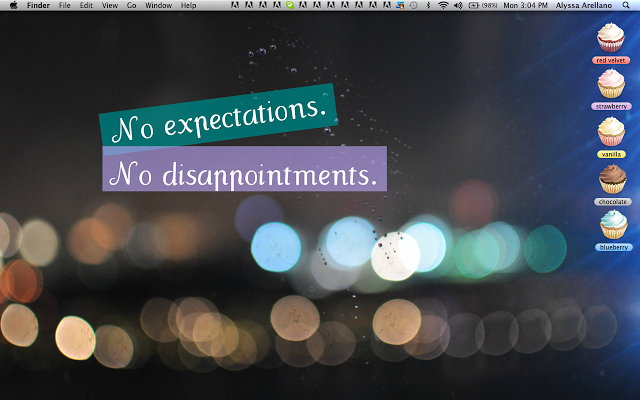Open Spotlight search magnifier icon
Viewport: 640px width, 400px height.
pyautogui.click(x=627, y=6)
